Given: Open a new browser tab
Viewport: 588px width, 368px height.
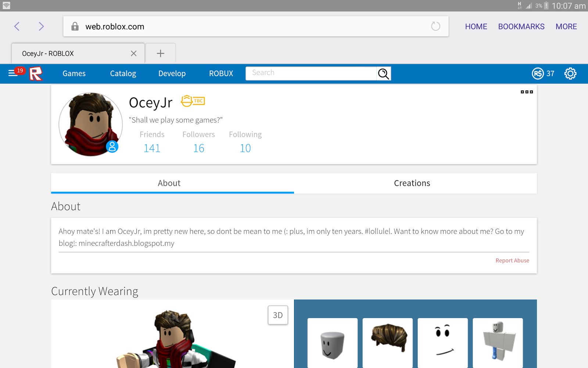Looking at the screenshot, I should (161, 53).
